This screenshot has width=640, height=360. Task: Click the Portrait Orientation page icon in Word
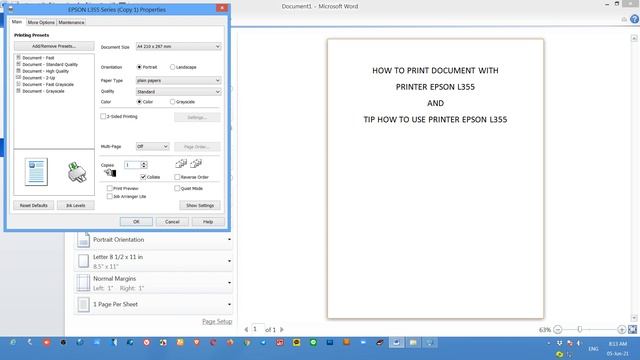83,240
